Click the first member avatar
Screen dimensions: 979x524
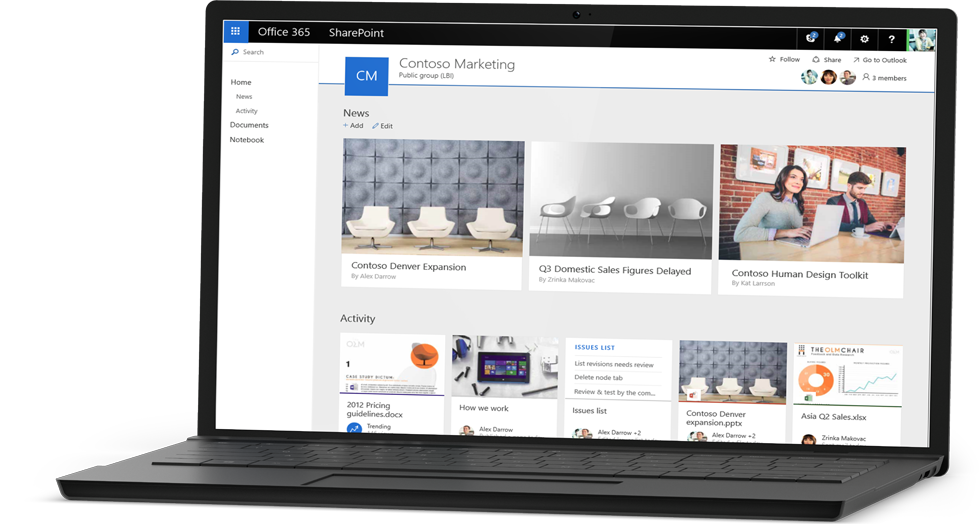(x=809, y=77)
